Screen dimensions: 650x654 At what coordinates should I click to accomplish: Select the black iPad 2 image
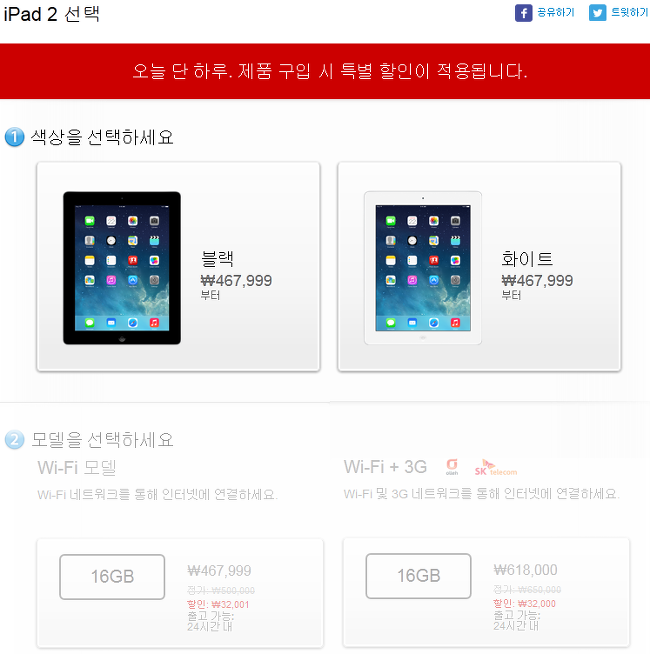click(x=122, y=268)
